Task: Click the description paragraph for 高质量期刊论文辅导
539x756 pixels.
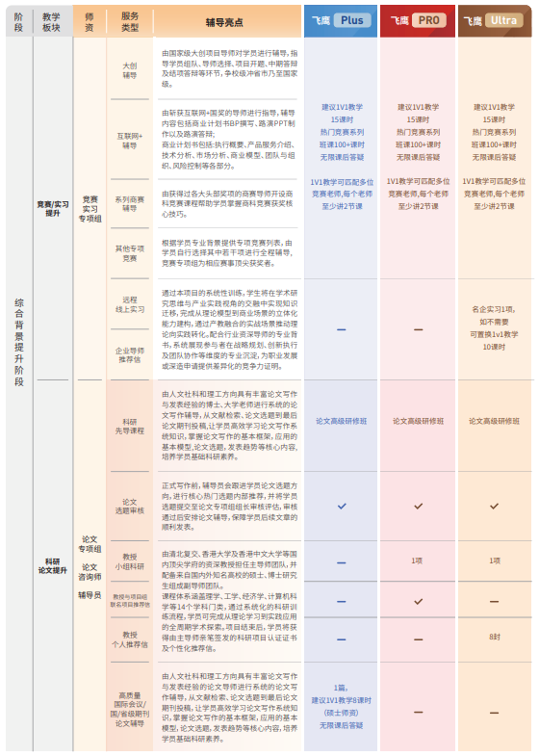Action: [x=229, y=708]
